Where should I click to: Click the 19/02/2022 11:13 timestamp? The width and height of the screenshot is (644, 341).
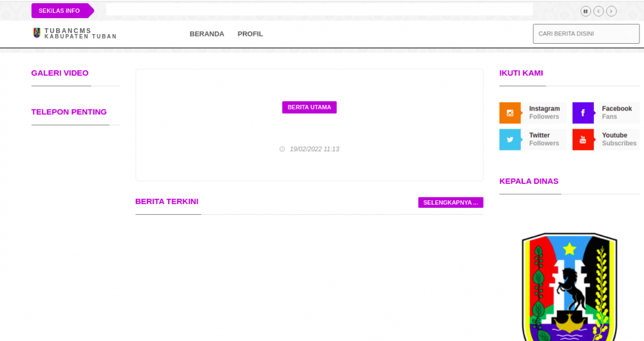tap(314, 149)
